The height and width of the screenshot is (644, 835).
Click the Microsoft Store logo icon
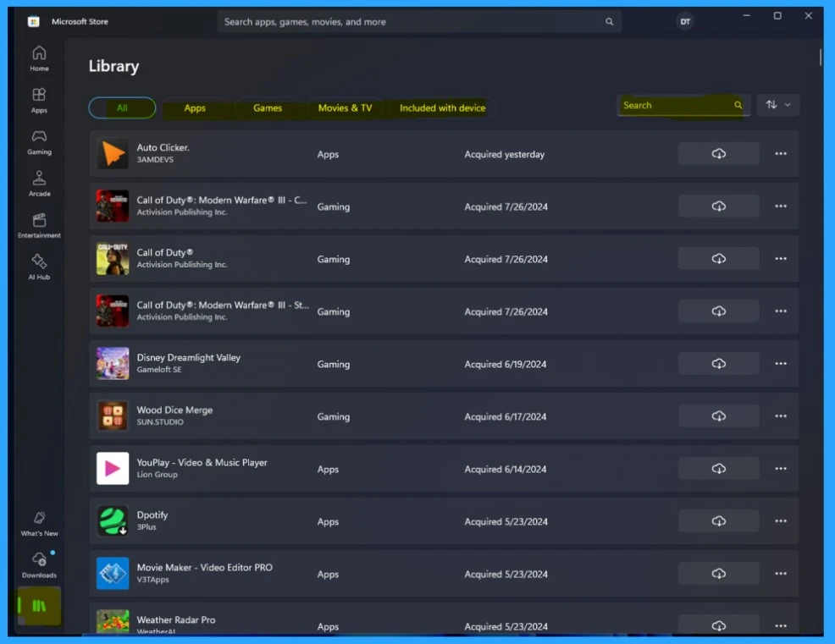pyautogui.click(x=34, y=21)
